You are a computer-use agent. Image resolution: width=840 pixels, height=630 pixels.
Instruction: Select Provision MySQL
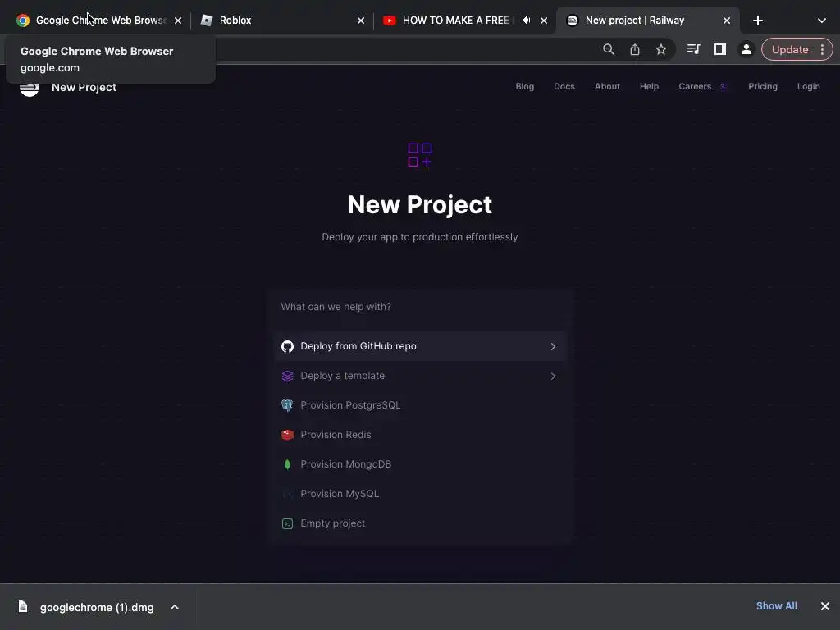click(421, 493)
